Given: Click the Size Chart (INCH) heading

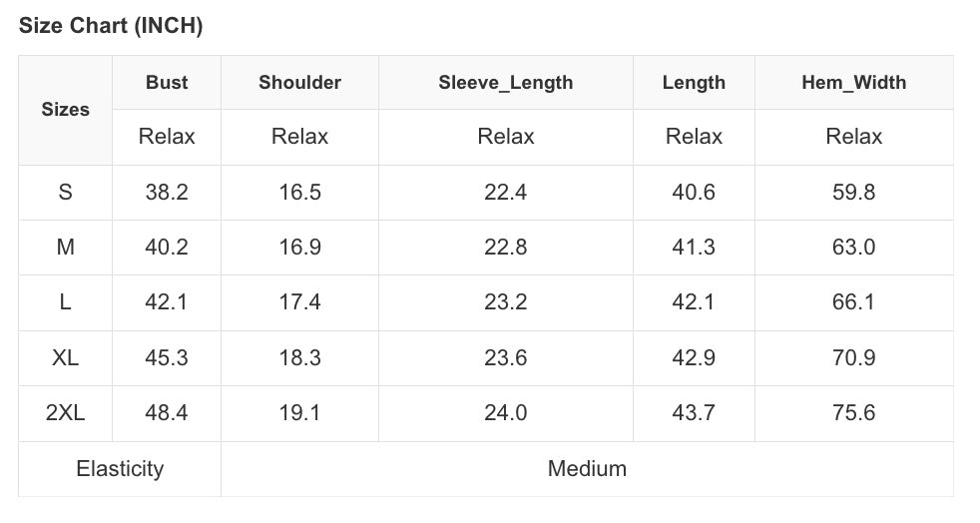Looking at the screenshot, I should tap(111, 27).
